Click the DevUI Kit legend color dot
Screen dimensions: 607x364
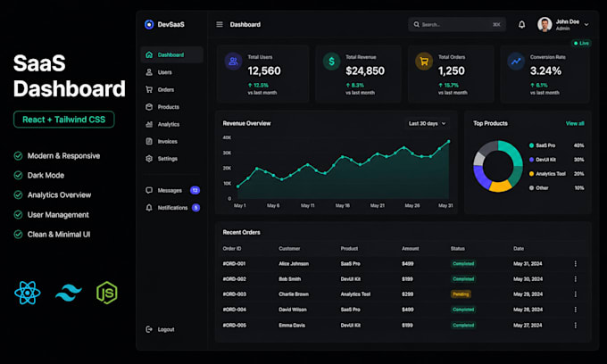(531, 160)
